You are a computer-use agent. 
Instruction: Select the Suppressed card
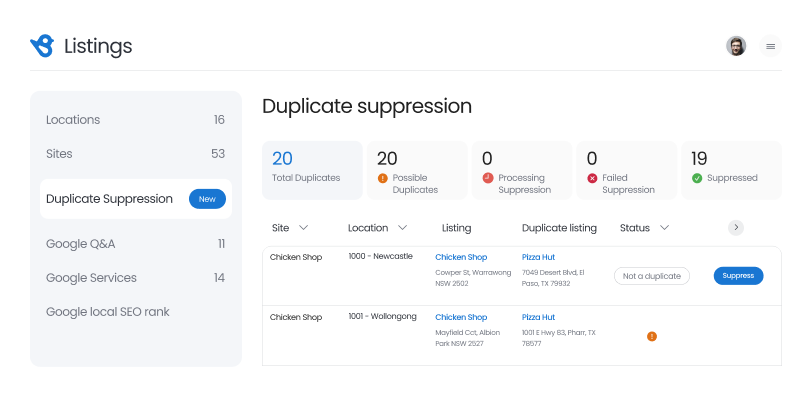731,170
